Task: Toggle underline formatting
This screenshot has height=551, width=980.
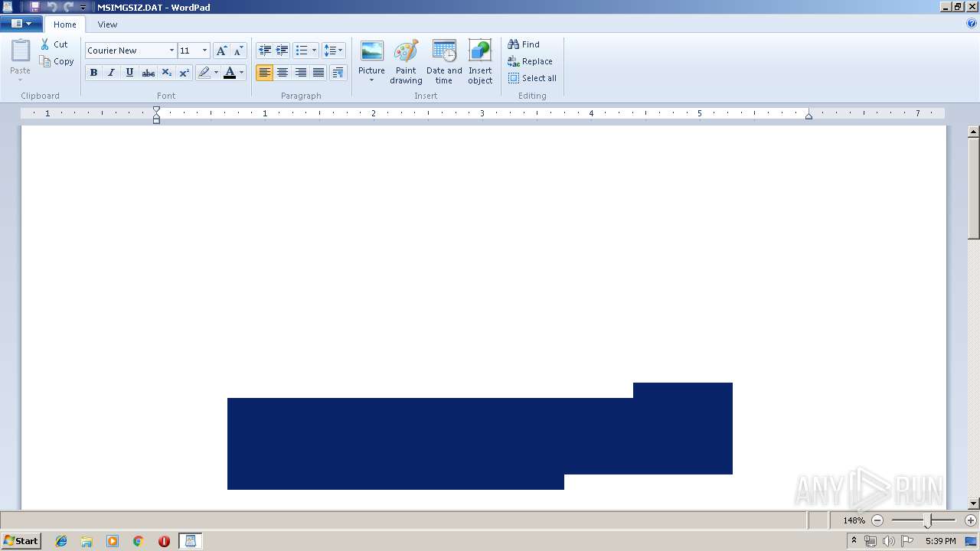Action: coord(129,73)
